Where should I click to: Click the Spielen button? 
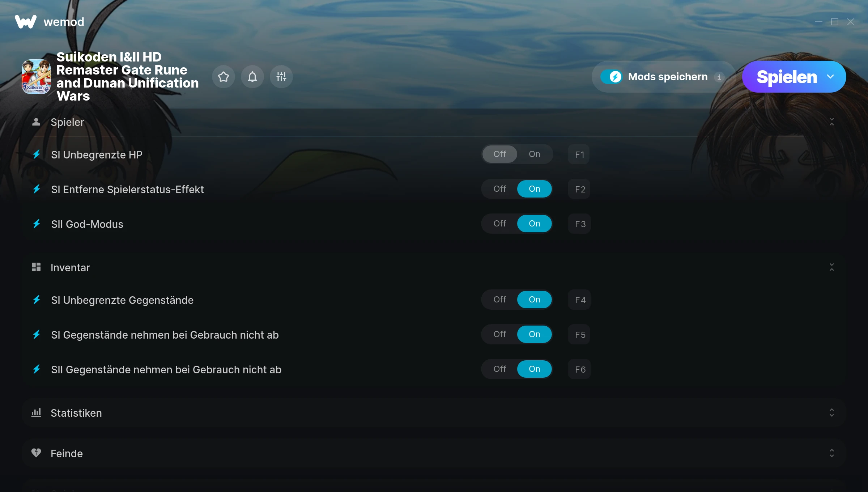pos(787,77)
